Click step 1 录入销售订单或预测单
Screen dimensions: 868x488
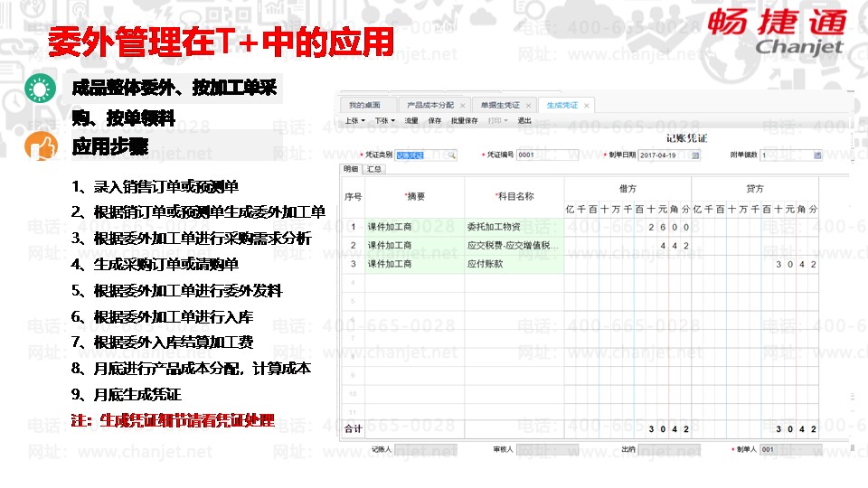(155, 186)
